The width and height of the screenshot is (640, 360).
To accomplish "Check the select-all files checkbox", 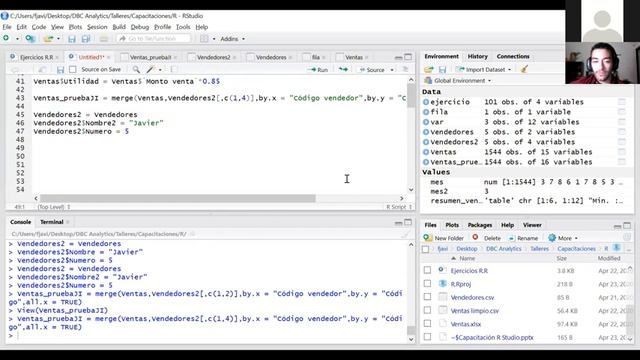I will pos(425,249).
